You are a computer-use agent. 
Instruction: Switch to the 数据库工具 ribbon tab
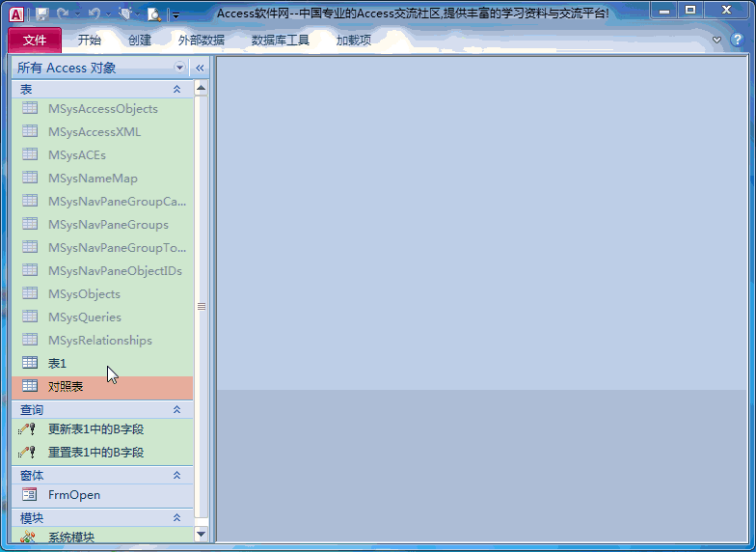280,41
